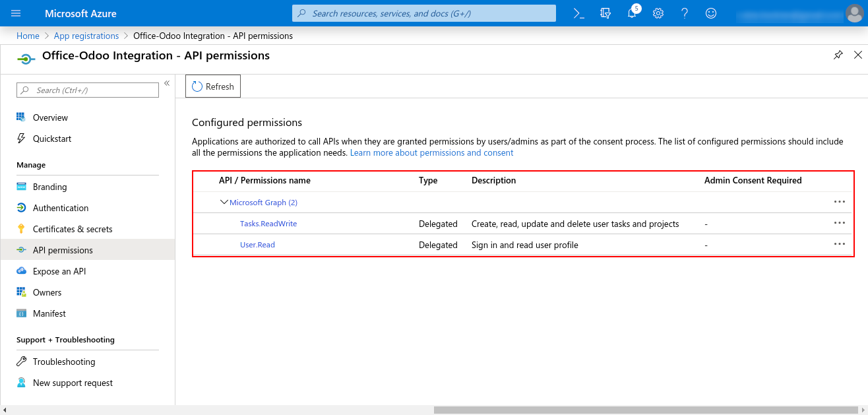Open more options for User.Read row
868x415 pixels.
tap(839, 244)
